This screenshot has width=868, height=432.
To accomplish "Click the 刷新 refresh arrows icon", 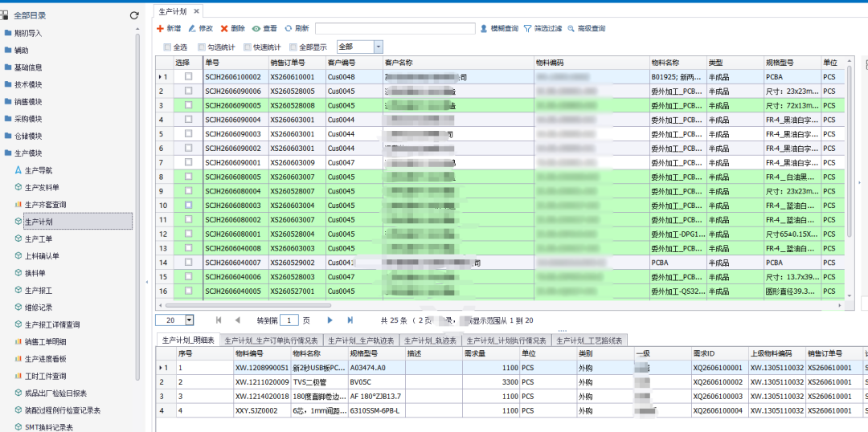I will (x=289, y=28).
